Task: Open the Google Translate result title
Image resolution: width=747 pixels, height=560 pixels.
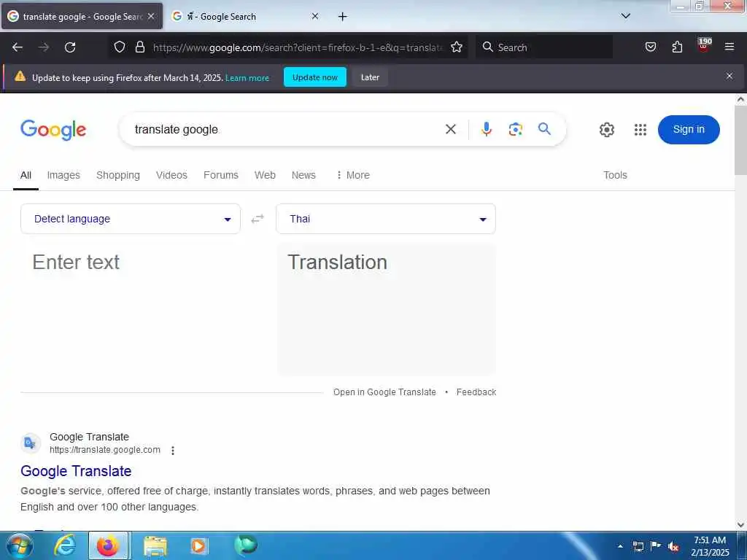Action: pos(76,471)
